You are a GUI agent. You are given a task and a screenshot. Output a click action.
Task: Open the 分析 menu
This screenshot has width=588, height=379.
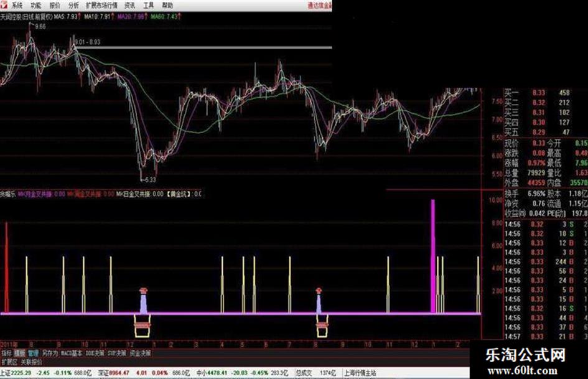coord(73,5)
